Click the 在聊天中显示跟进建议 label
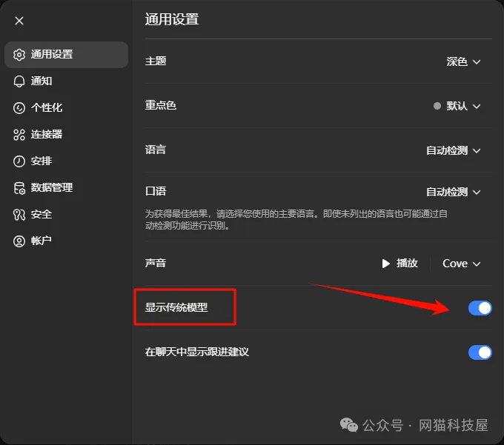 tap(196, 352)
